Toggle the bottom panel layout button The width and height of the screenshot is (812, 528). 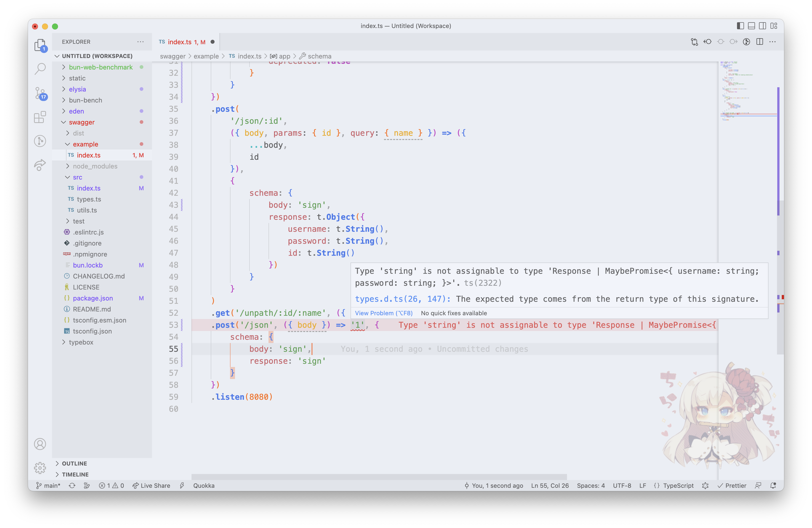coord(751,26)
